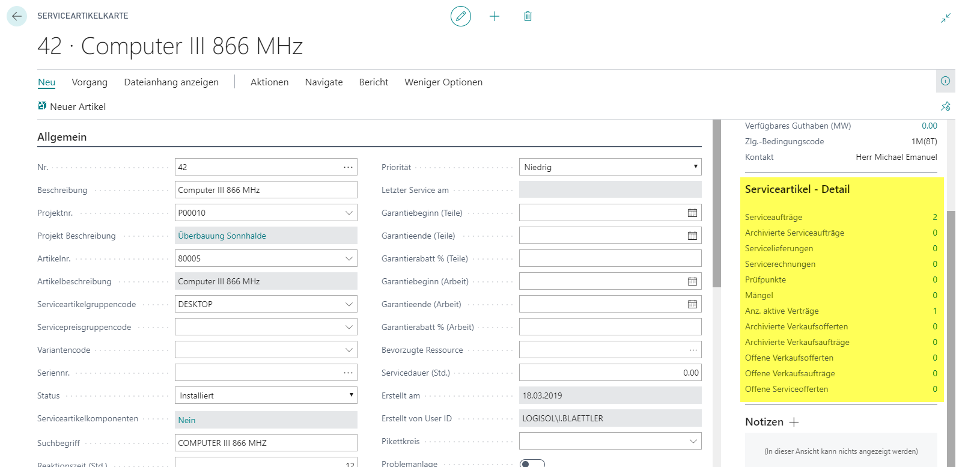Screen dimensions: 980x467
Task: Click the Servicelieferungen count
Action: 935,248
